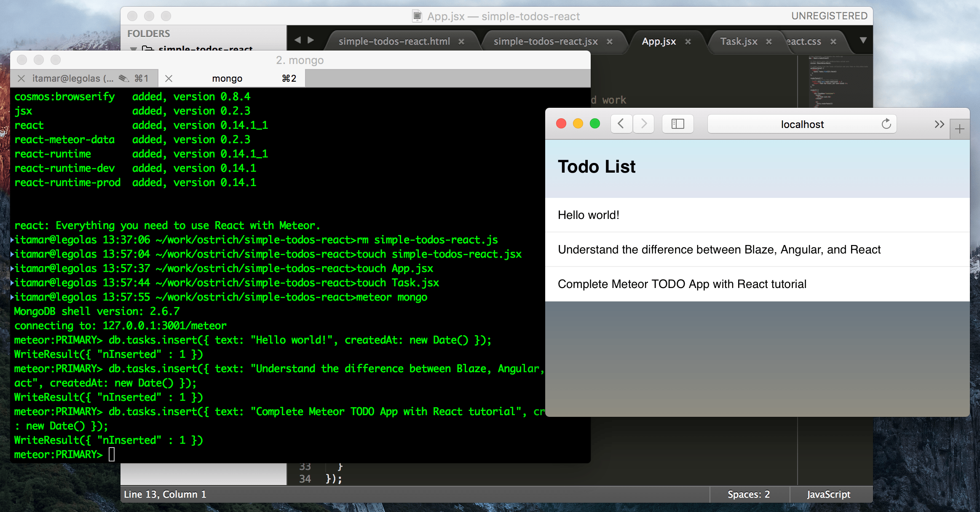Switch to Task.jsx tab
Viewport: 980px width, 512px height.
pos(738,41)
